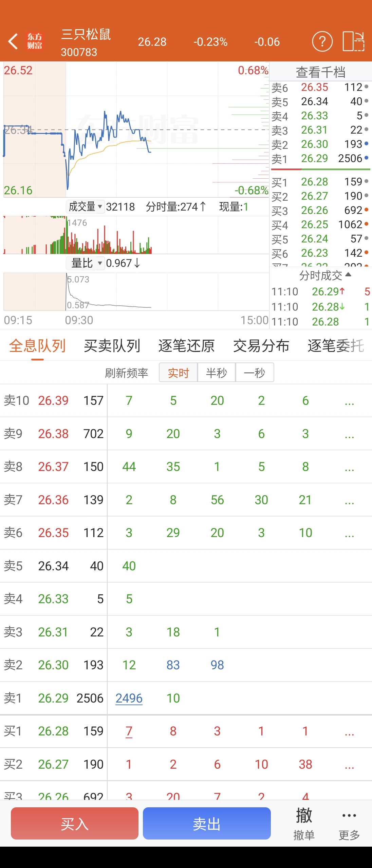
Task: Switch to 全息队列 tab
Action: click(37, 346)
